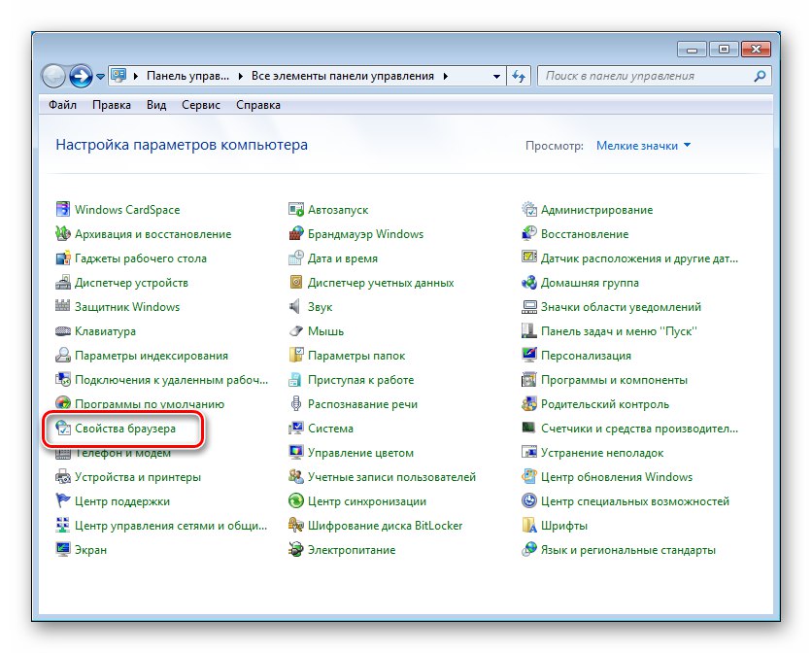Click the Домашняя группа icon

click(x=528, y=283)
